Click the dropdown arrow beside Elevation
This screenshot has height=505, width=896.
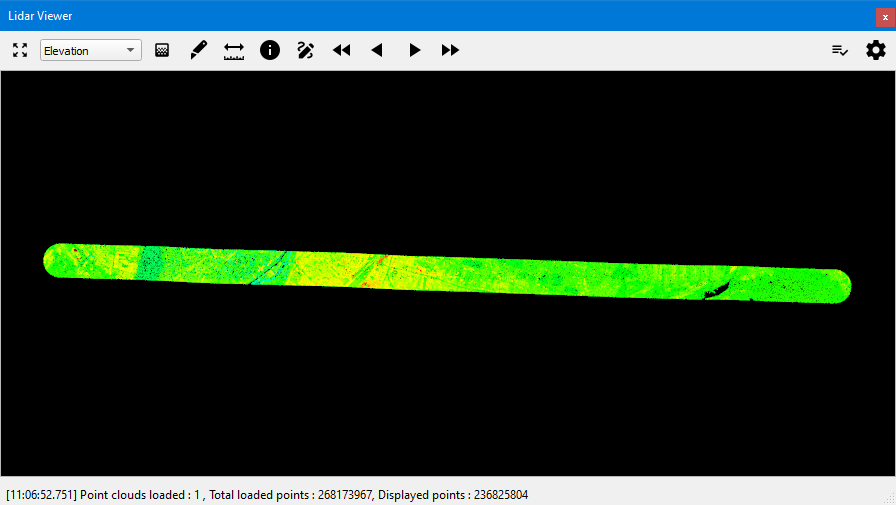tap(130, 51)
